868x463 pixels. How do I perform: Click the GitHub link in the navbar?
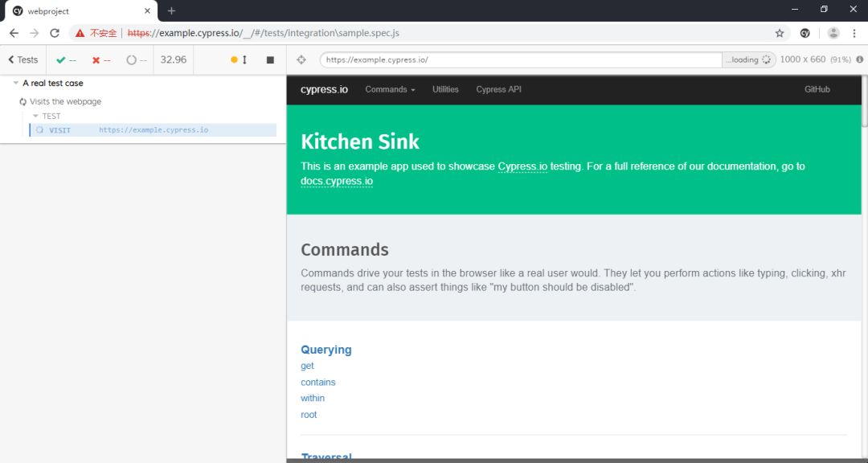[x=817, y=89]
